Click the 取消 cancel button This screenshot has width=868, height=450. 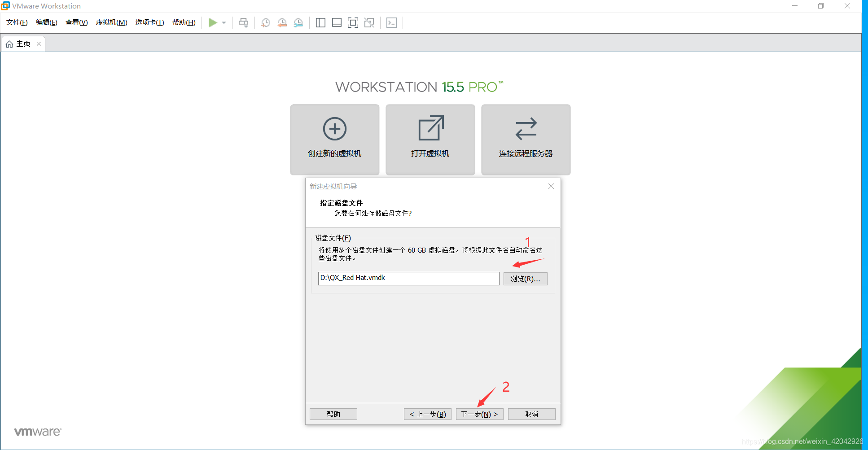(x=532, y=414)
